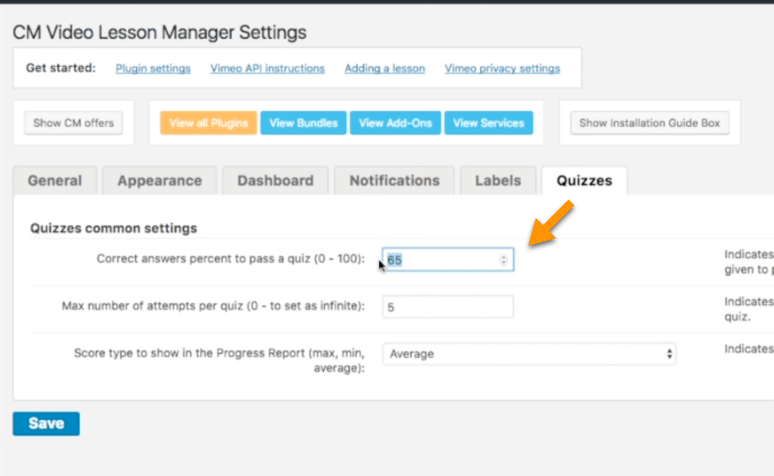This screenshot has width=774, height=476.
Task: Select the Notifications tab
Action: tap(394, 181)
